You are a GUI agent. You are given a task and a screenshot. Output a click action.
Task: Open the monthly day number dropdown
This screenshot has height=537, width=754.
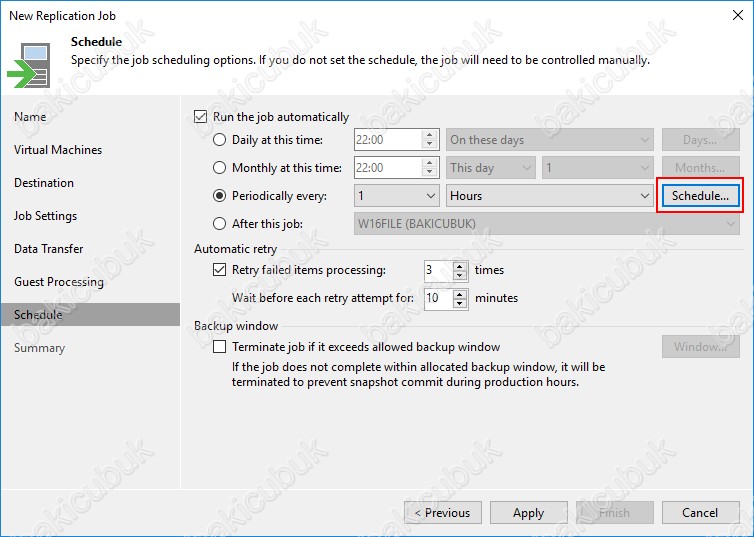598,168
